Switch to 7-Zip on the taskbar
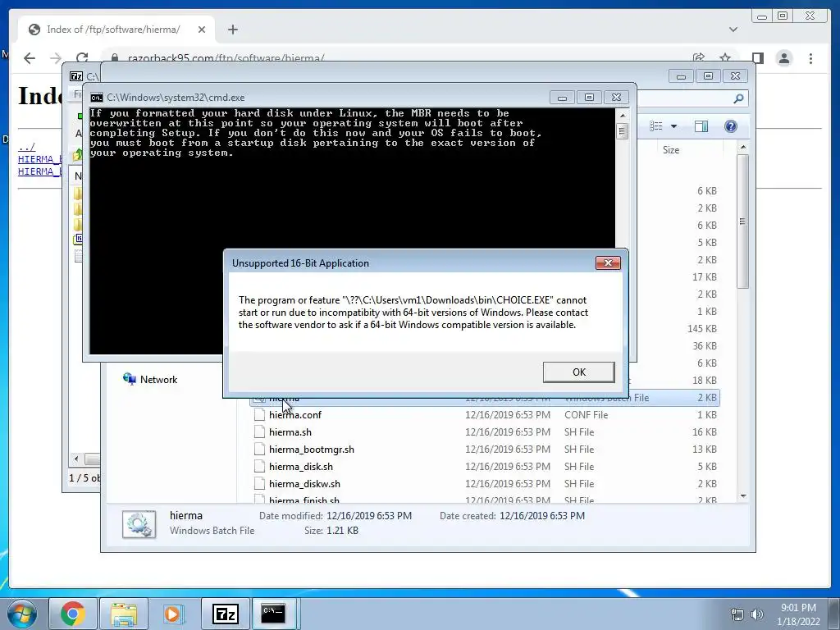Viewport: 840px width, 630px height. [225, 614]
